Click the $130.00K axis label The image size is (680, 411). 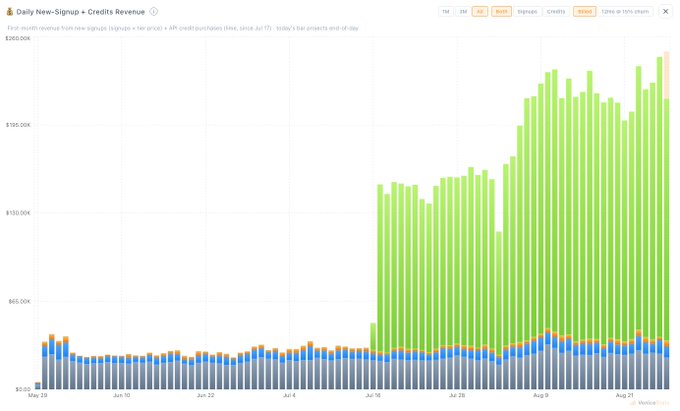coord(18,213)
